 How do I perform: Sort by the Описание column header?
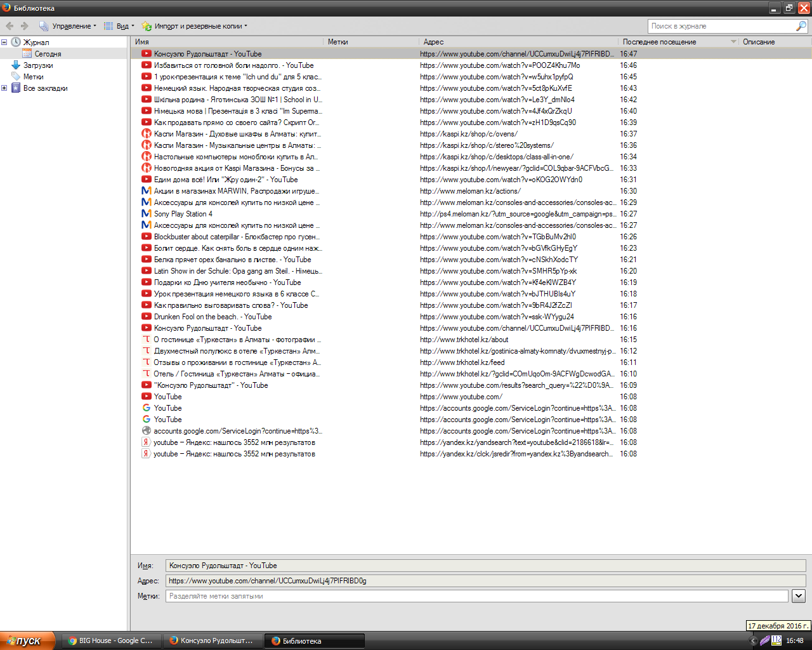pos(775,42)
